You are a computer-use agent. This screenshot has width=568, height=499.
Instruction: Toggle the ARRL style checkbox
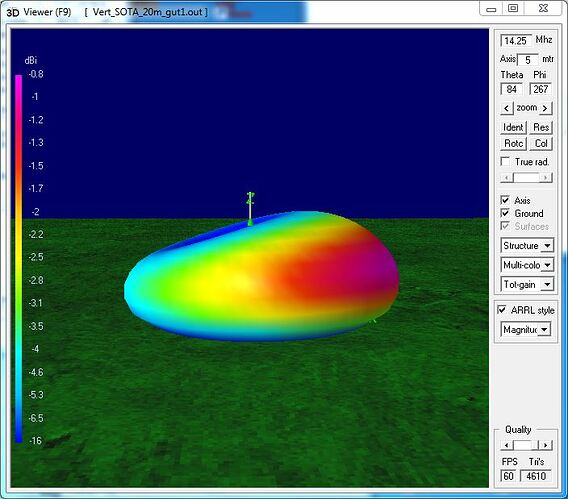click(502, 310)
